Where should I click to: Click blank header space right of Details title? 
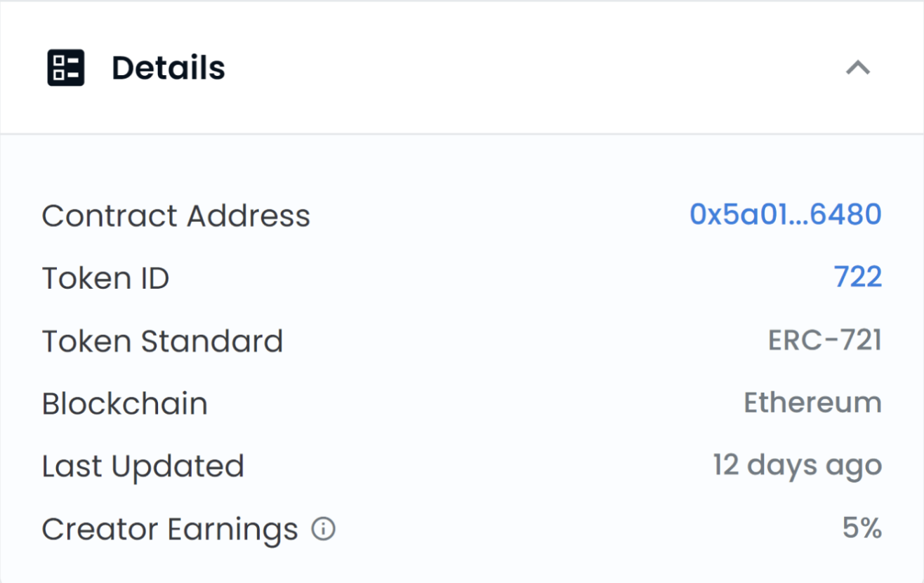(527, 68)
